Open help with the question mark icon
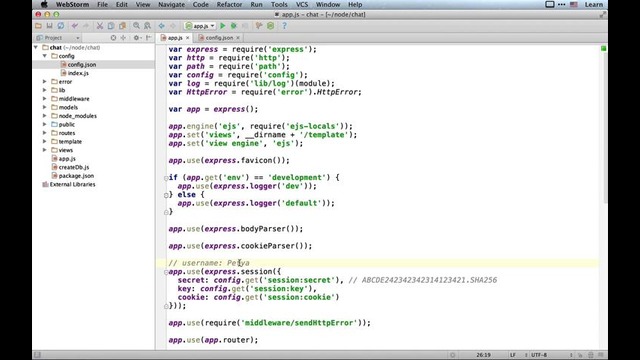This screenshot has width=640, height=360. [x=284, y=26]
